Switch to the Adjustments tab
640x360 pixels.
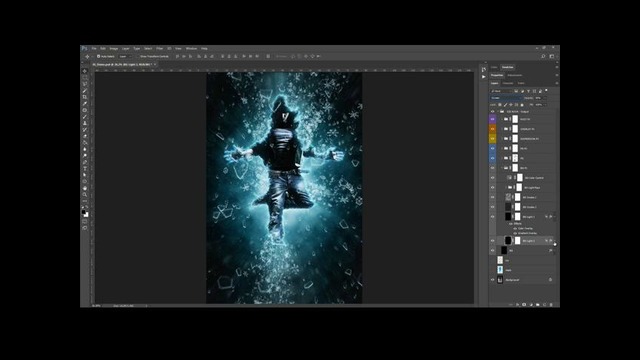pos(514,75)
